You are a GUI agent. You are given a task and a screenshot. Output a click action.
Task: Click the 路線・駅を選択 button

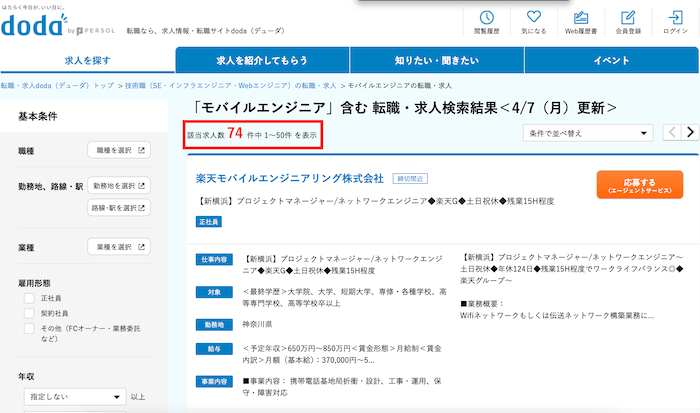point(119,208)
